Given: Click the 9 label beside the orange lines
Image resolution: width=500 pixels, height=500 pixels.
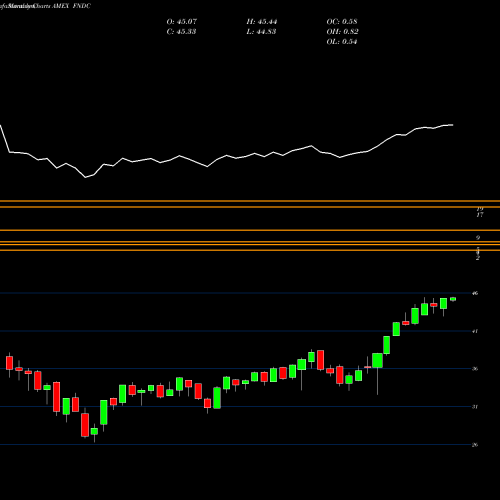Looking at the screenshot, I should coord(478,238).
